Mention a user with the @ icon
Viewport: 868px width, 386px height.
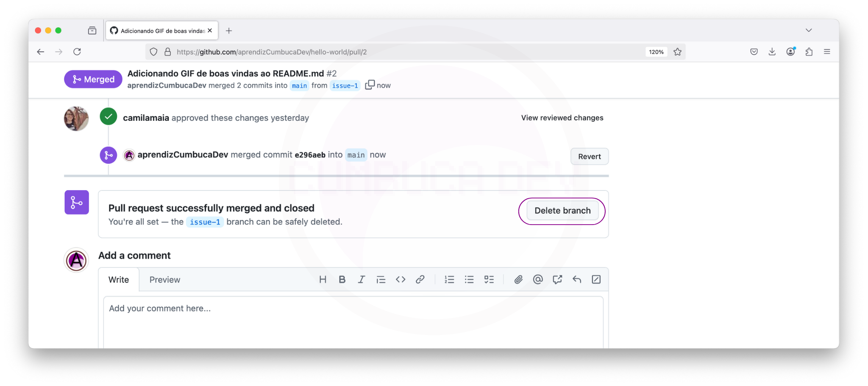pos(538,280)
